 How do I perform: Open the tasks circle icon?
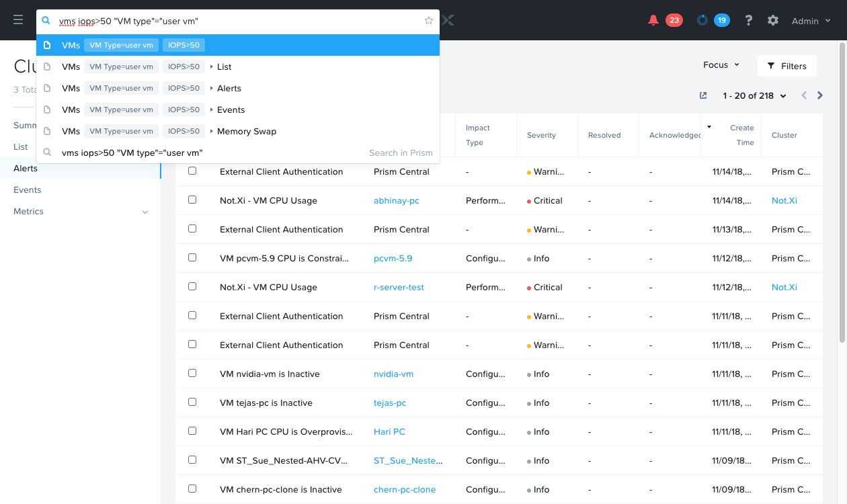click(702, 20)
